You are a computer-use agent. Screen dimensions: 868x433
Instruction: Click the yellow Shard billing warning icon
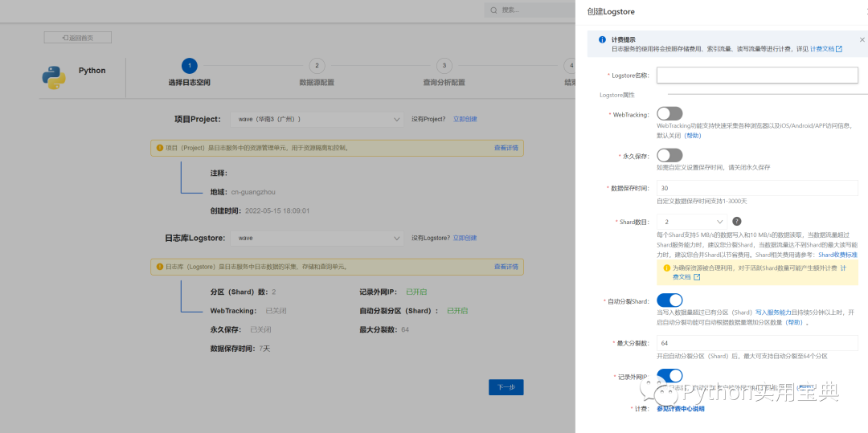666,268
